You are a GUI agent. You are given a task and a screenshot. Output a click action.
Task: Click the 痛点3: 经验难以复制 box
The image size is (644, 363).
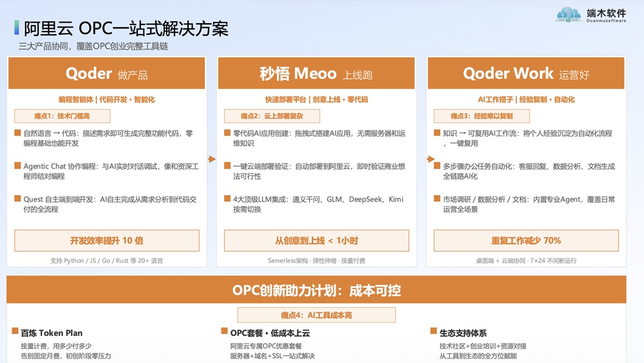click(x=482, y=116)
